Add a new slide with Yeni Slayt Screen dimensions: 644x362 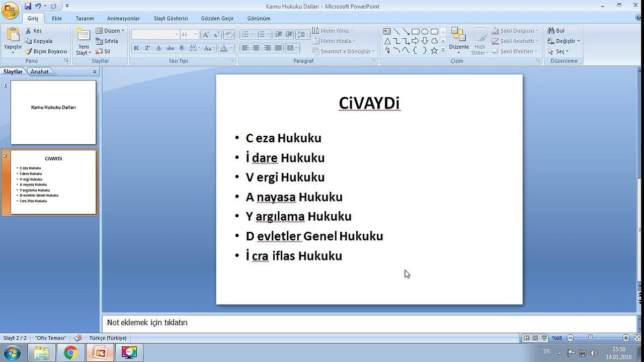pos(84,41)
